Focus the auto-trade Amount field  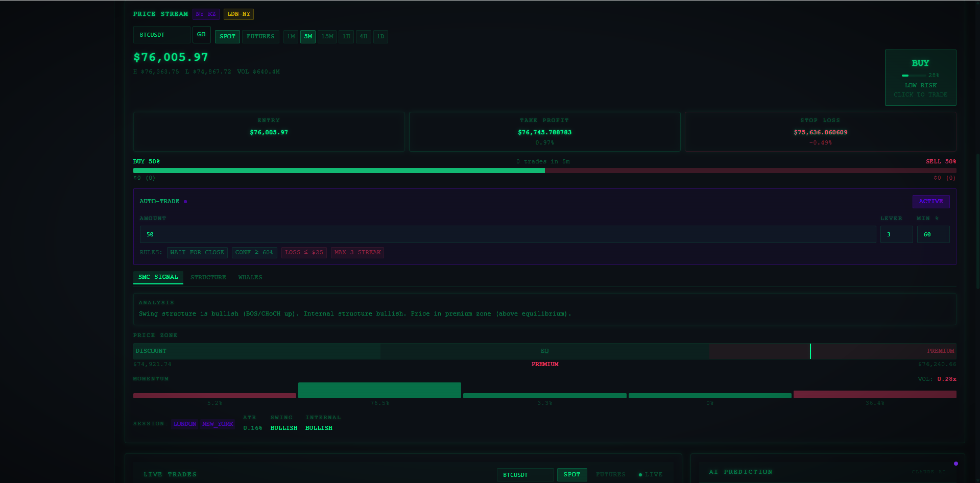tap(508, 234)
